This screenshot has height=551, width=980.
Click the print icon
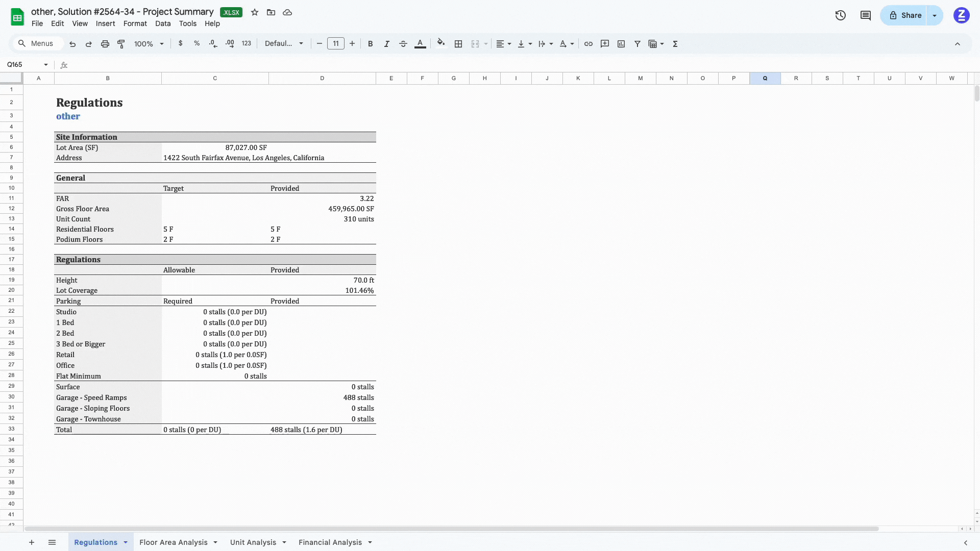(105, 44)
